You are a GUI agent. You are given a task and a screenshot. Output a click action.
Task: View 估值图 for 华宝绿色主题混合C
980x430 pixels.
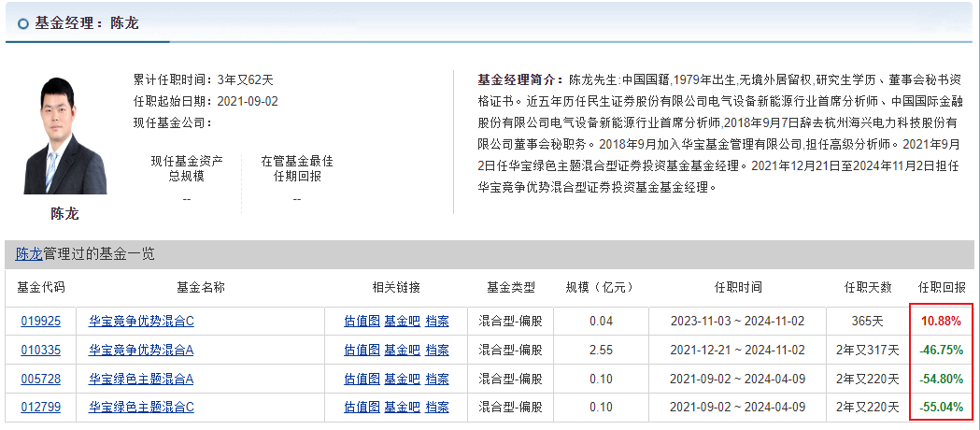point(362,407)
